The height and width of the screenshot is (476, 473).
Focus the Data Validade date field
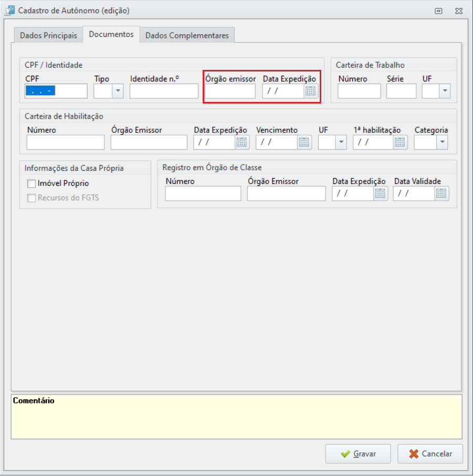(x=414, y=193)
